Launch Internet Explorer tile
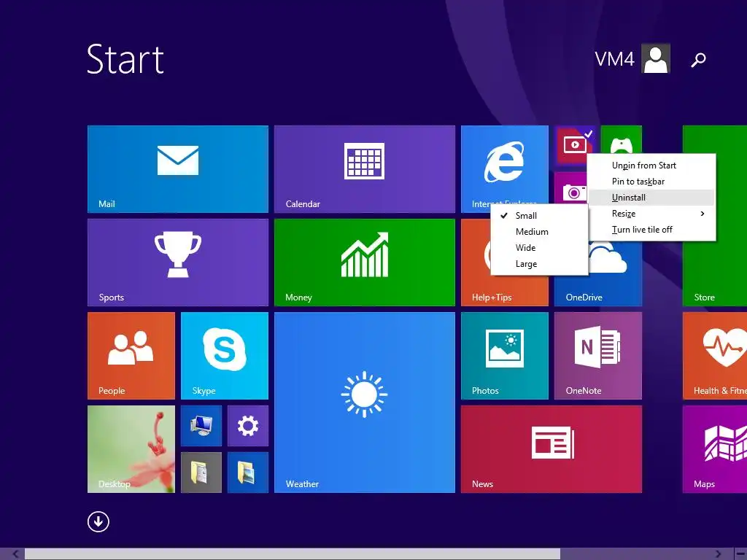The image size is (747, 560). pos(504,164)
